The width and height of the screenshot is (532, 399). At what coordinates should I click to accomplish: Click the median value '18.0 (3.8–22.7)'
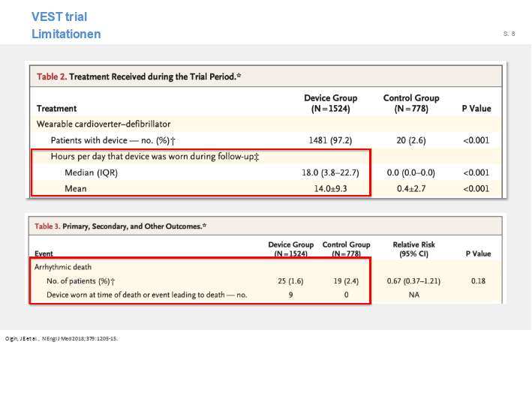pyautogui.click(x=330, y=172)
